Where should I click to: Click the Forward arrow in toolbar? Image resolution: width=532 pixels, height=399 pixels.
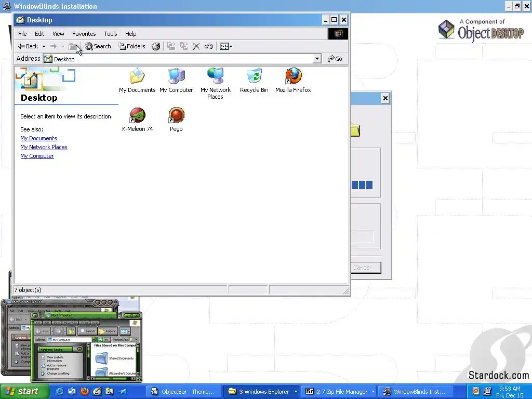pyautogui.click(x=54, y=46)
